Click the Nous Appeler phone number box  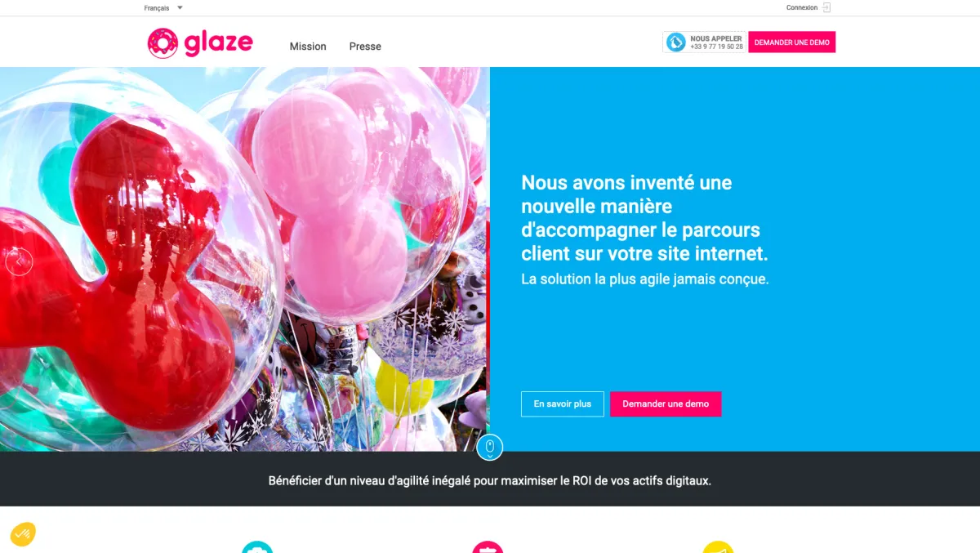click(x=704, y=42)
